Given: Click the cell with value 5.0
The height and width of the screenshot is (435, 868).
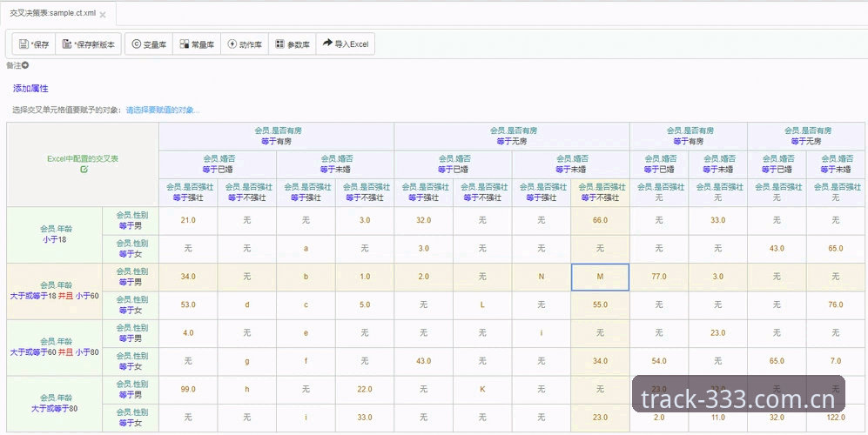Looking at the screenshot, I should tap(364, 305).
